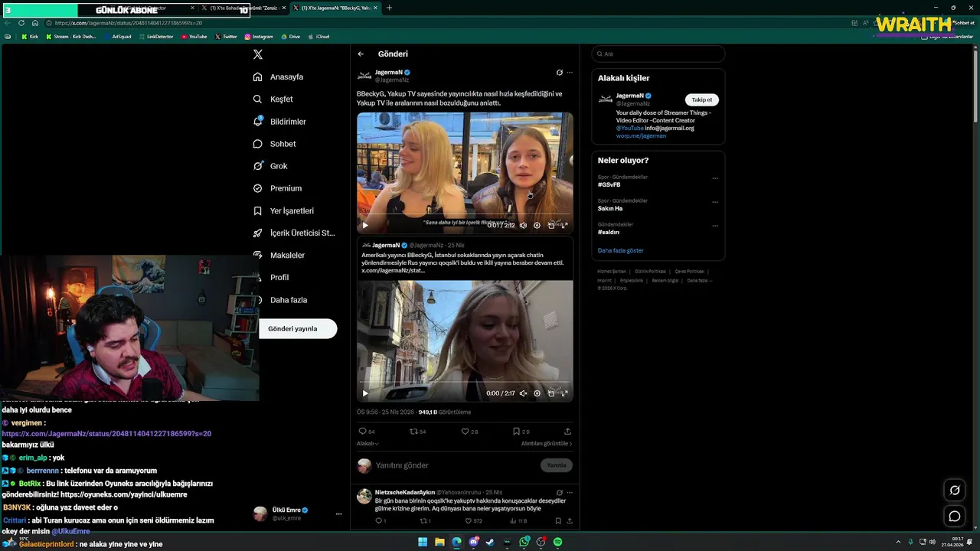Go back using arrow beside Gönderi
980x551 pixels.
click(x=361, y=54)
